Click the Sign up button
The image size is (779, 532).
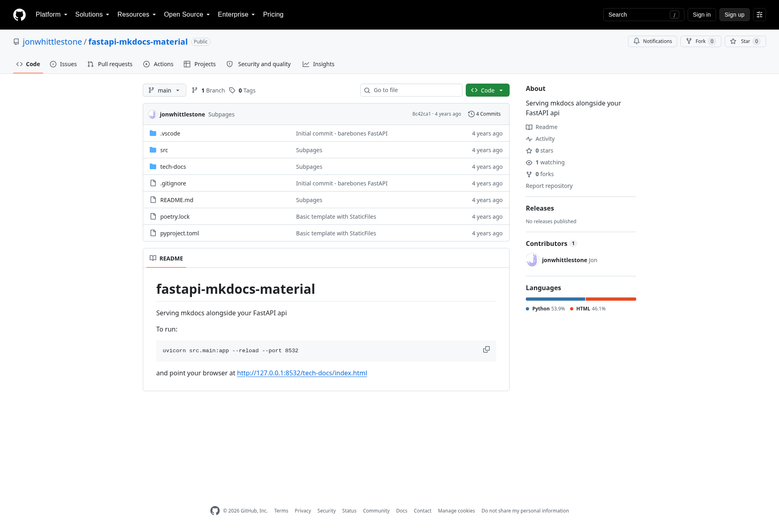point(734,15)
